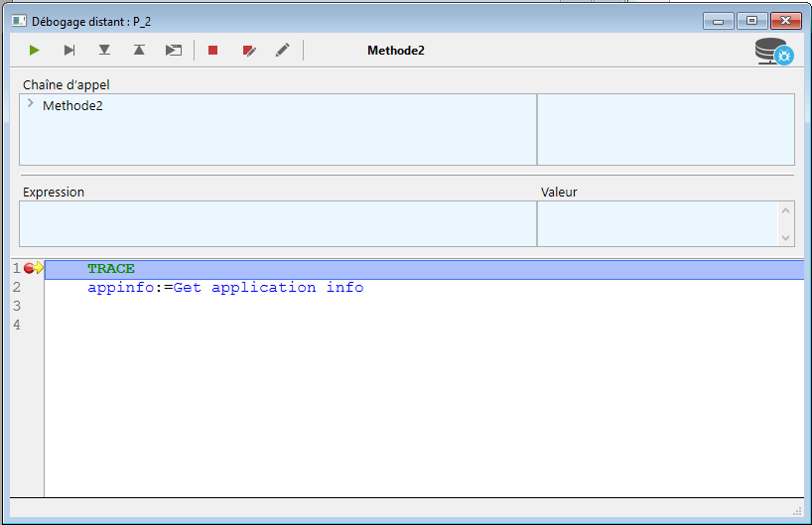
Task: Click the pencil Edit method icon
Action: (x=283, y=50)
